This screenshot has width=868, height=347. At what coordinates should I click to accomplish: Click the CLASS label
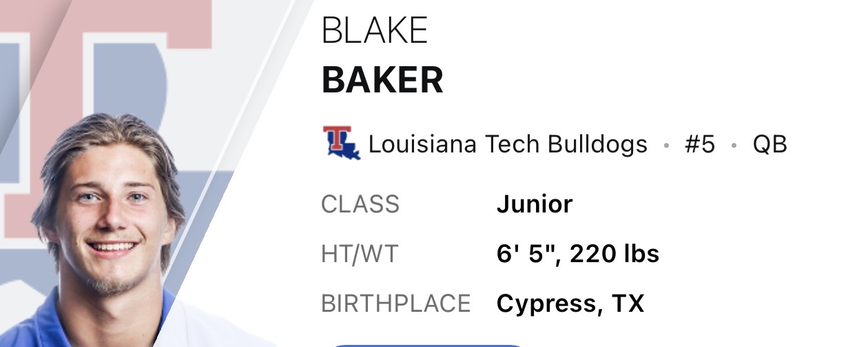point(360,204)
